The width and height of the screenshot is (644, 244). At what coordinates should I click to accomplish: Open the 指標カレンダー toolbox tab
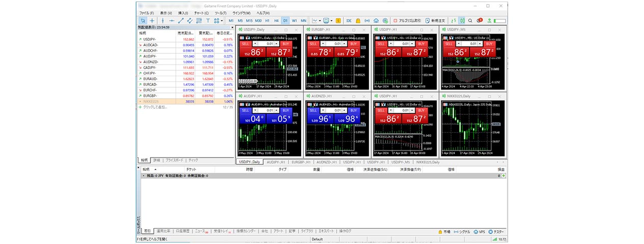tap(245, 231)
